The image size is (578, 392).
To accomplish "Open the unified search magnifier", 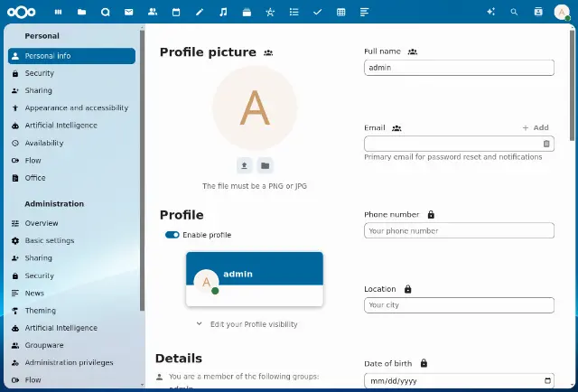I will pyautogui.click(x=514, y=12).
